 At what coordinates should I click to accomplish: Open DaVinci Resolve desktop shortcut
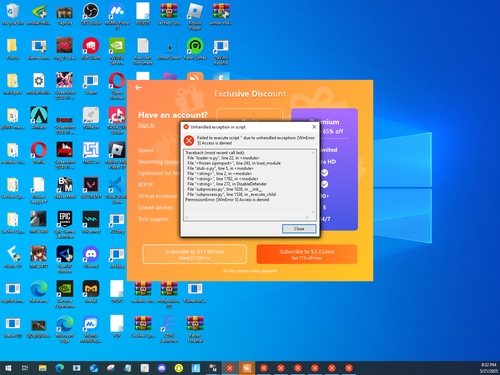pos(221,51)
